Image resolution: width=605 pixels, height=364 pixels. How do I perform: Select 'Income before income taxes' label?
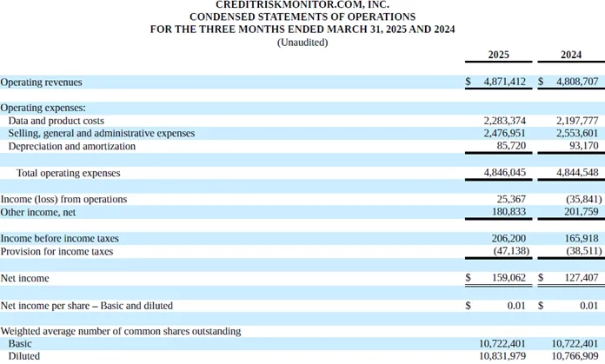[59, 238]
